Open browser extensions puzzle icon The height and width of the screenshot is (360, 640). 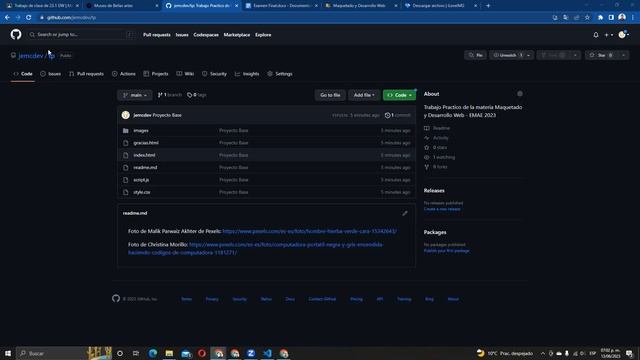tap(600, 18)
